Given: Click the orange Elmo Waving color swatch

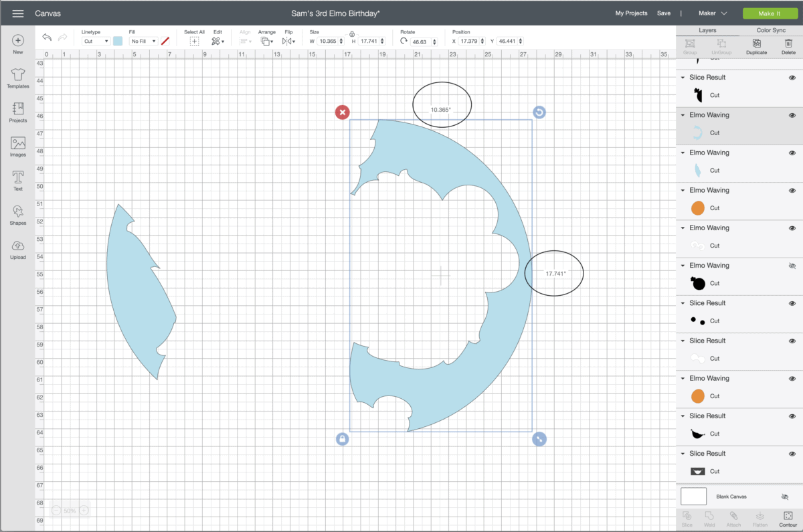Looking at the screenshot, I should coord(697,207).
